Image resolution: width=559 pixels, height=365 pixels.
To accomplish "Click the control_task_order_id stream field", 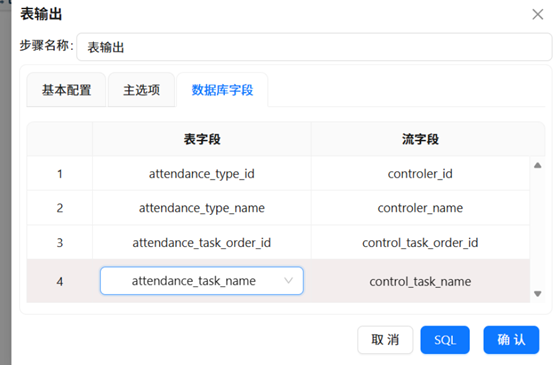I will [x=420, y=243].
